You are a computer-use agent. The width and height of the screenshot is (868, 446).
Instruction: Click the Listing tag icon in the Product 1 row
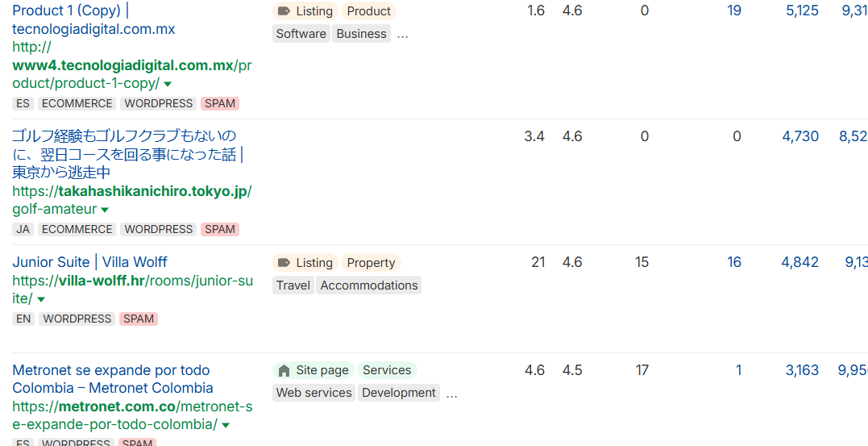pos(284,11)
